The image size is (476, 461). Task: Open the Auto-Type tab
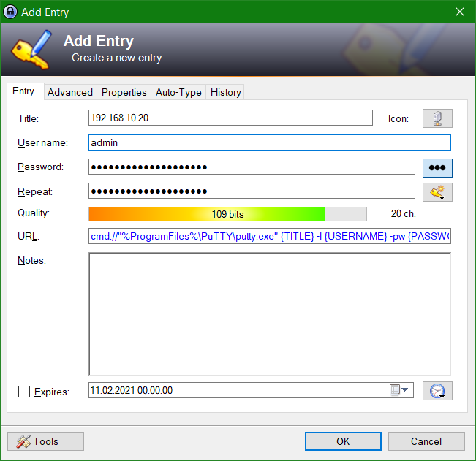(178, 92)
